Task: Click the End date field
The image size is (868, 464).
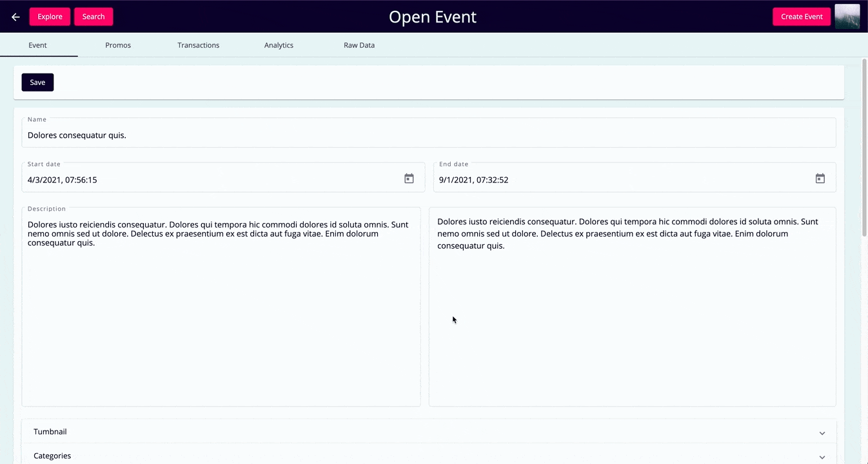Action: click(x=635, y=177)
